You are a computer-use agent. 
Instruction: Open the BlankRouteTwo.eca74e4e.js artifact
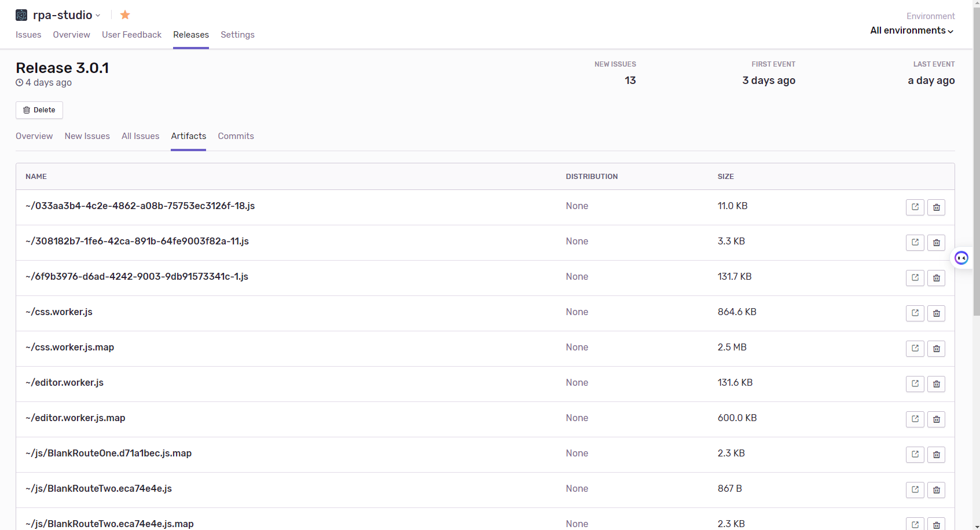pos(915,490)
